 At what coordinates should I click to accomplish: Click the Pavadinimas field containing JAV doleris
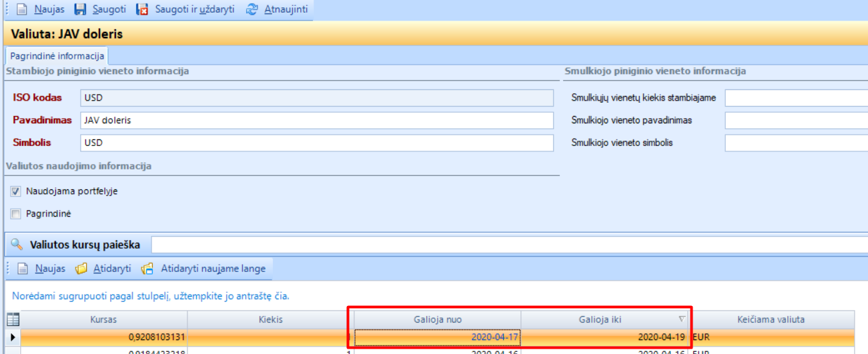[316, 121]
